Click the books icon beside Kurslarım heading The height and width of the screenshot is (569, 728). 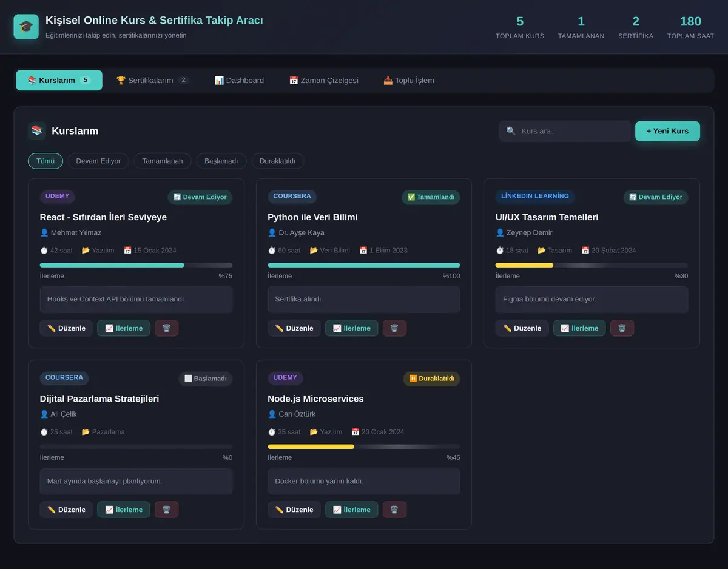tap(37, 130)
